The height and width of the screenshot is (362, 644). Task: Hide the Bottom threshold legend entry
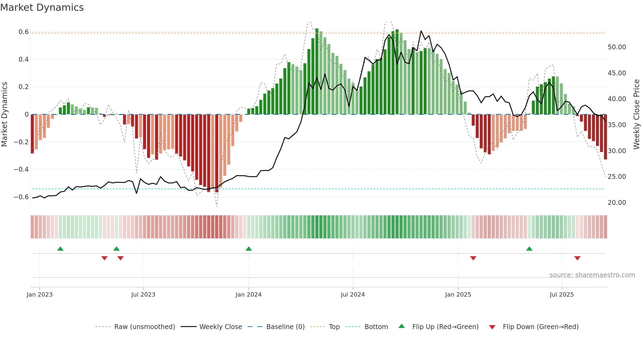coord(367,327)
